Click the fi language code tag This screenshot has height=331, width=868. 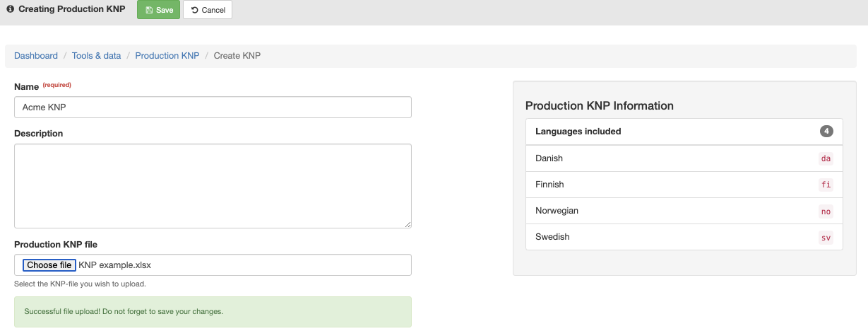[x=826, y=185]
